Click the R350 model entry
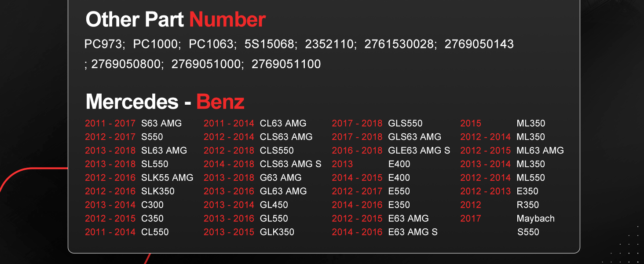 [528, 205]
